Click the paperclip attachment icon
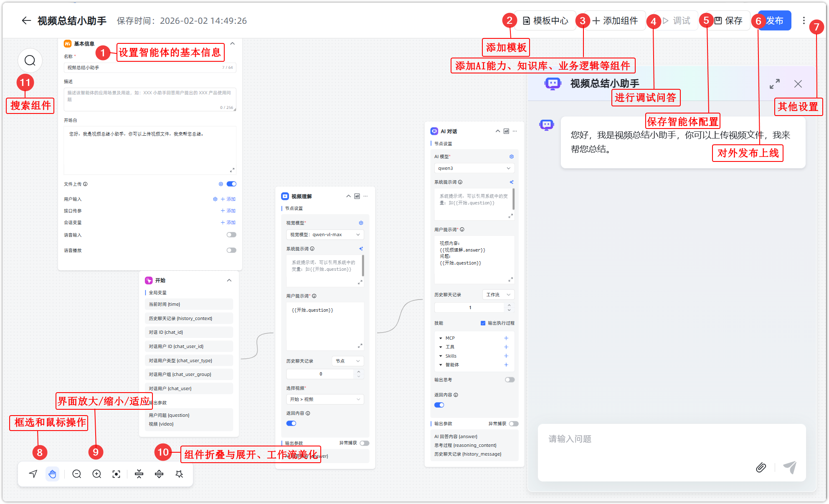Viewport: 829px width, 504px height. [x=761, y=467]
